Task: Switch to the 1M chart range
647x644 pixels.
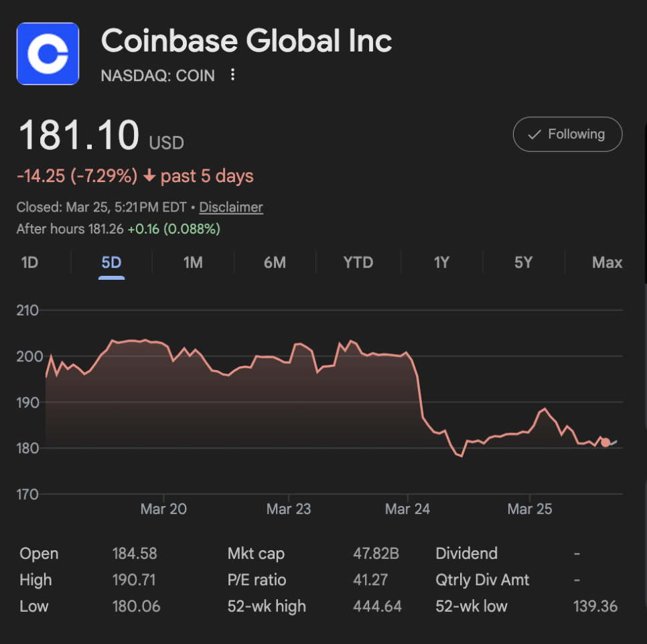Action: click(193, 262)
